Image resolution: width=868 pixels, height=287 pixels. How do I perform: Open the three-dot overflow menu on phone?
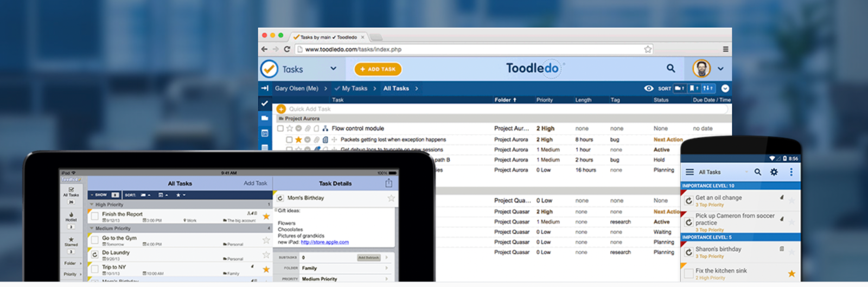coord(791,172)
